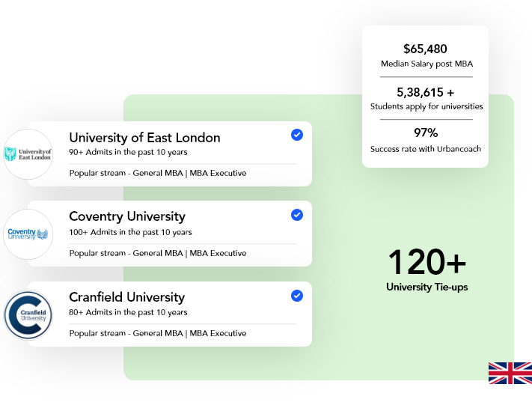
Task: Toggle the Cranfield University blue checkmark
Action: pos(297,295)
